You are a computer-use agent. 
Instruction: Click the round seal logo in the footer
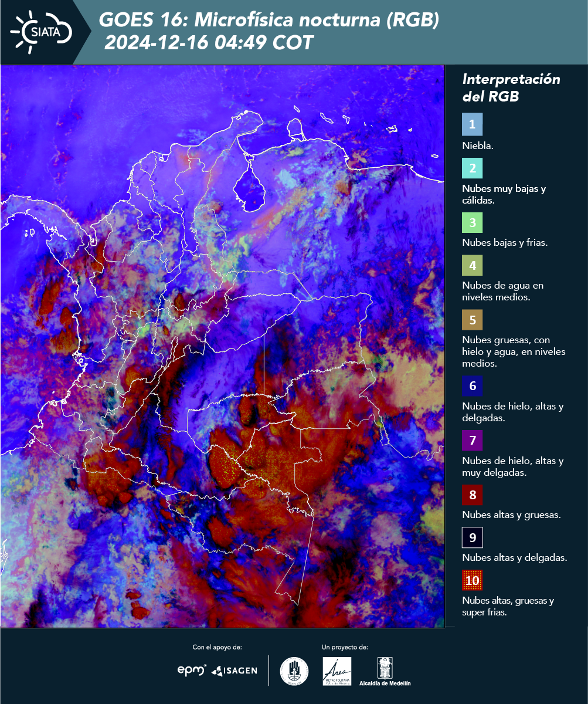point(294,671)
